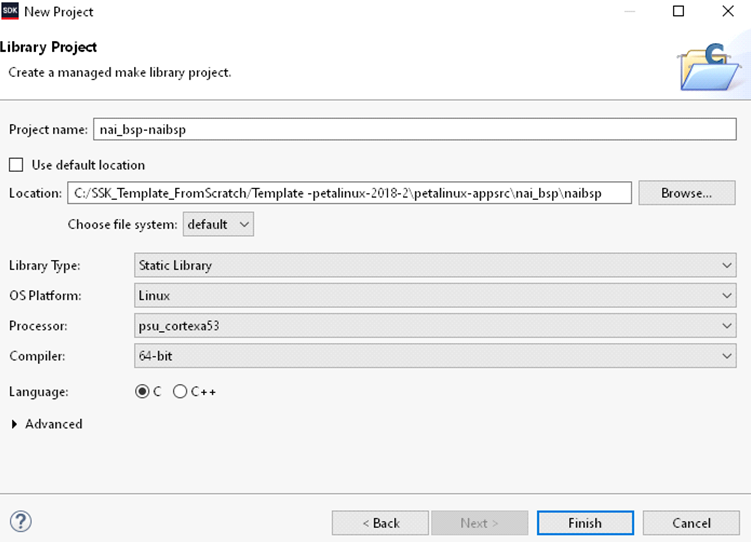
Task: Click in the Project name text field
Action: 414,130
